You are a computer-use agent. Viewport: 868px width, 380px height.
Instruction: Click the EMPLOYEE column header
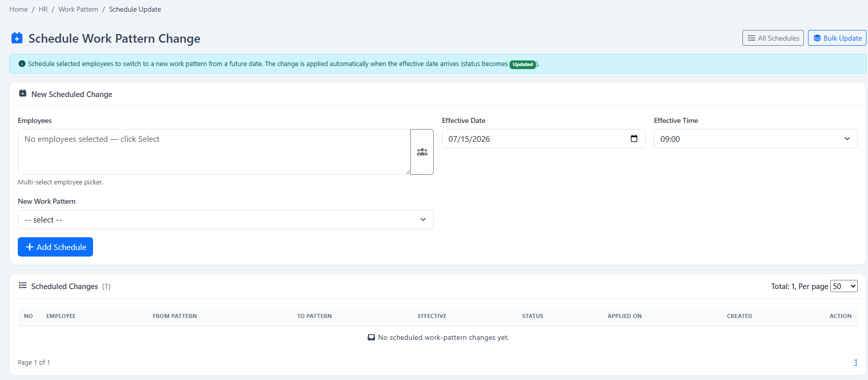tap(61, 316)
